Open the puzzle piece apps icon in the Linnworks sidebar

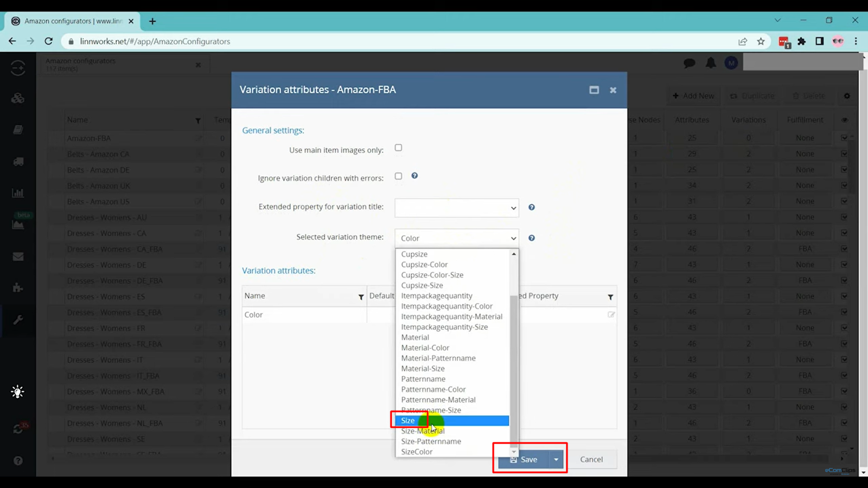click(18, 288)
